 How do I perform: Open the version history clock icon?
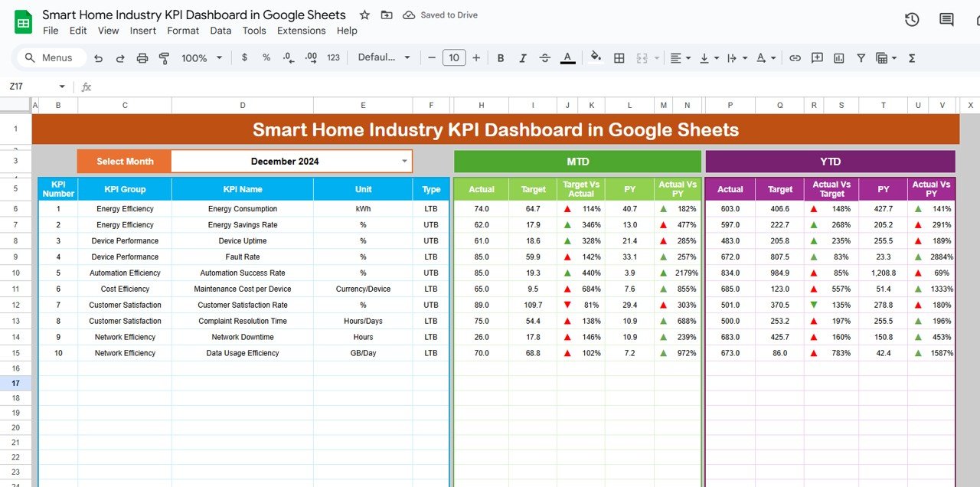[x=912, y=21]
